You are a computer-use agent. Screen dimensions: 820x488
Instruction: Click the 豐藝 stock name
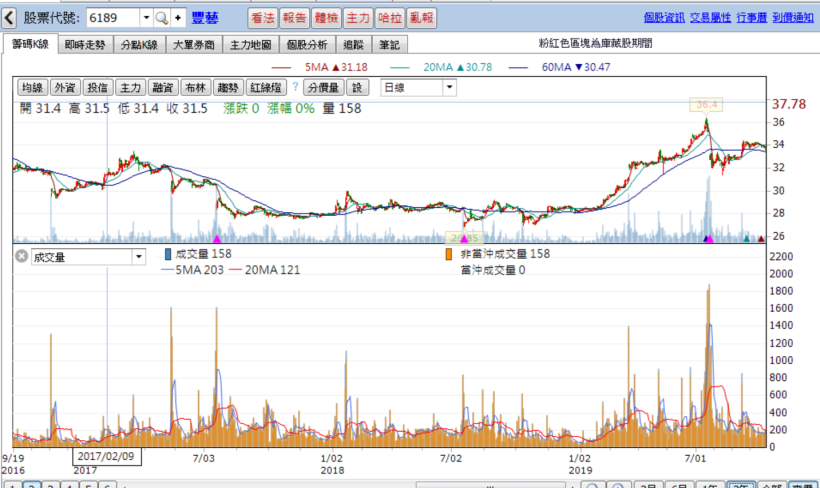205,18
